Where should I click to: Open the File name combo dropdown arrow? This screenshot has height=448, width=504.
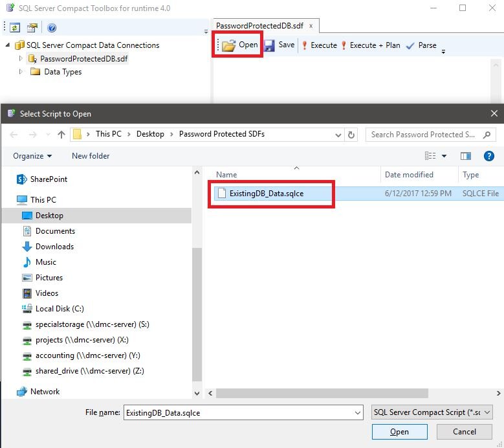click(357, 412)
